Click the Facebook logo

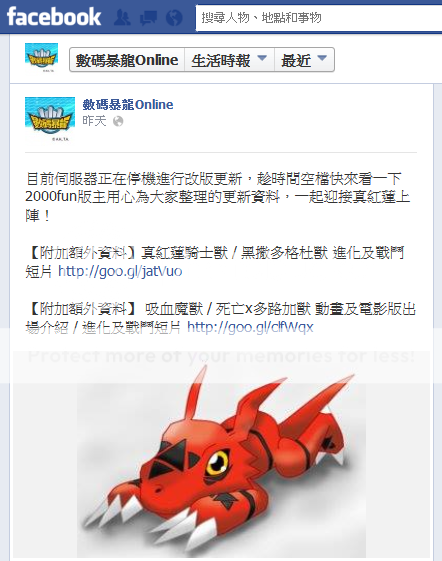click(54, 17)
